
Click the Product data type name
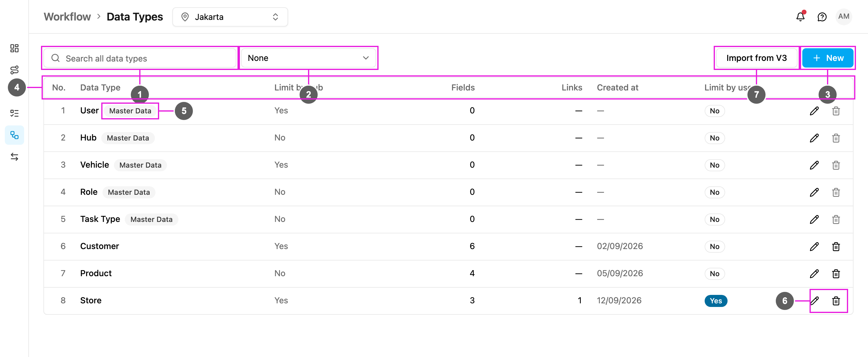pos(96,273)
